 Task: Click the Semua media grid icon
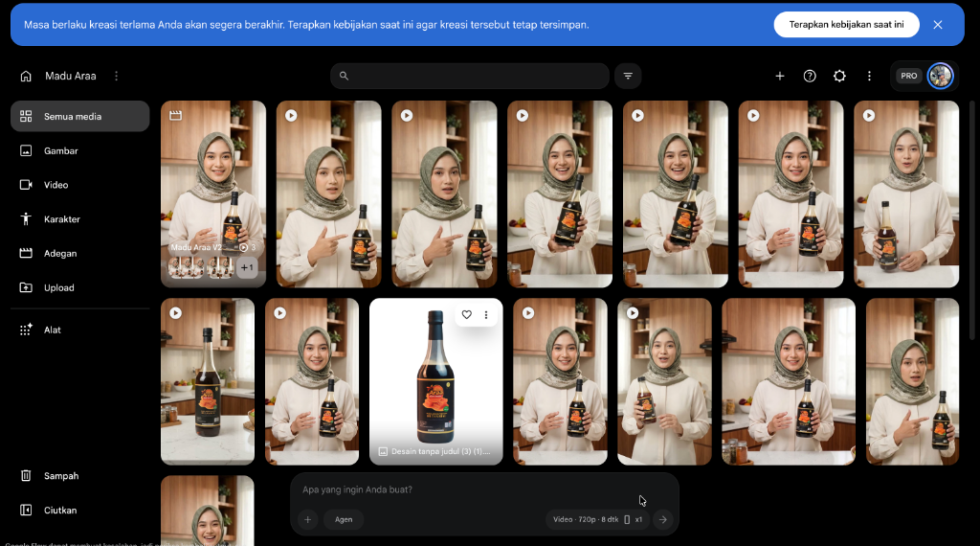(26, 116)
